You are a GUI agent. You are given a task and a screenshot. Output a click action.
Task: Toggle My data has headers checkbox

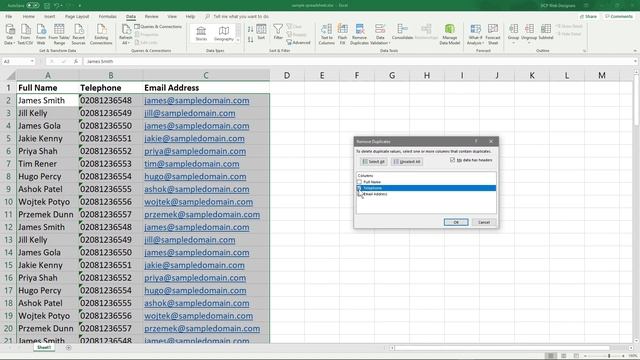click(452, 160)
